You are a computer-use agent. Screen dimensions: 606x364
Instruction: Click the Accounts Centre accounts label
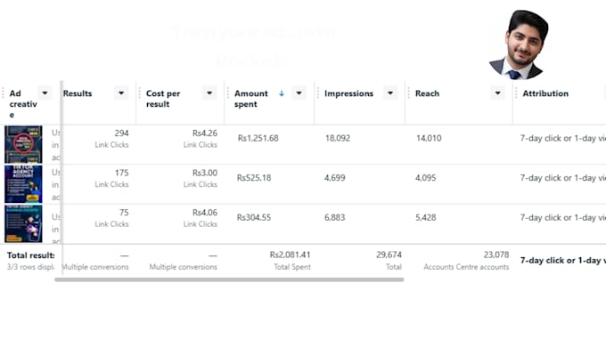pyautogui.click(x=466, y=267)
